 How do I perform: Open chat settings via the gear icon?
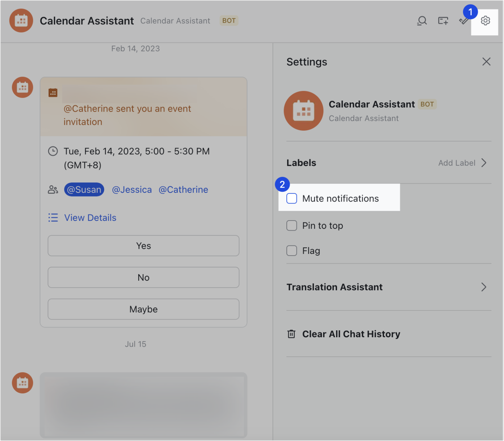tap(485, 21)
